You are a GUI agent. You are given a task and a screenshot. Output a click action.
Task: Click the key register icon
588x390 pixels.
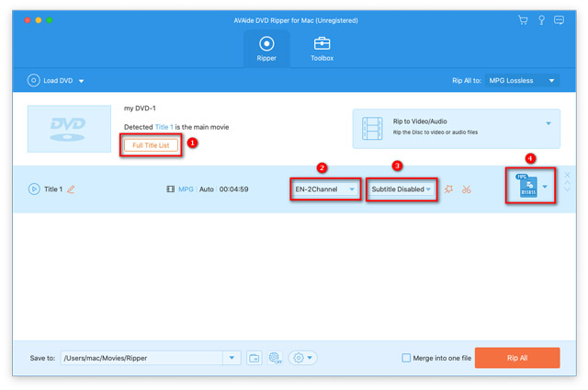coord(541,20)
